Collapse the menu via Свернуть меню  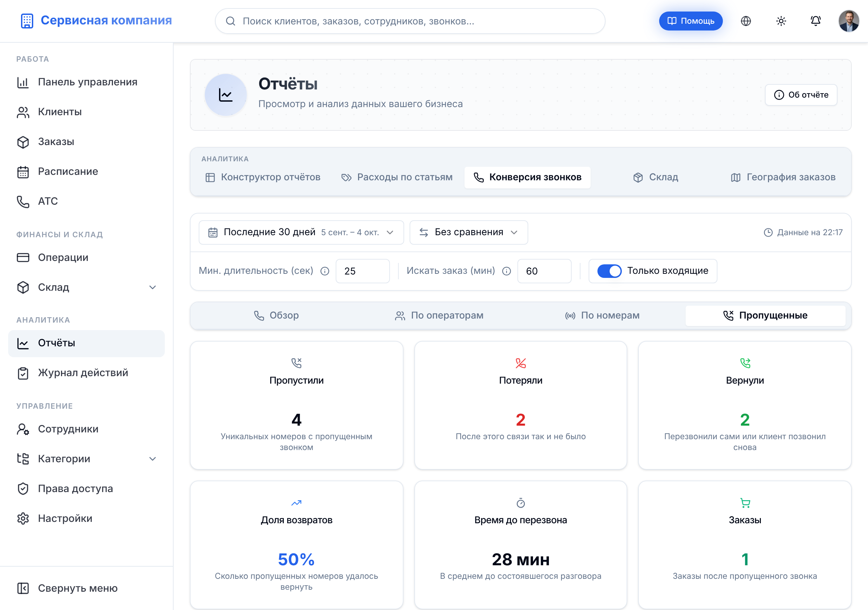point(67,588)
